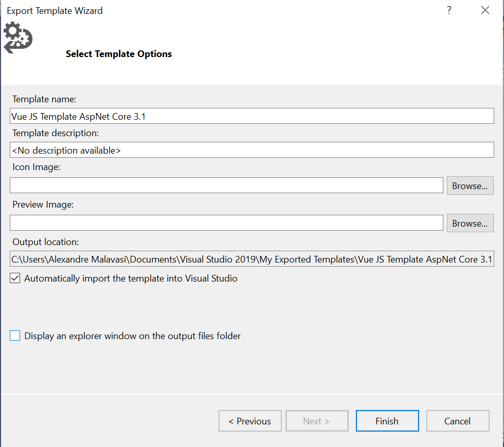The image size is (504, 447).
Task: Click the Export Template Wizard gear icon
Action: pos(17,38)
